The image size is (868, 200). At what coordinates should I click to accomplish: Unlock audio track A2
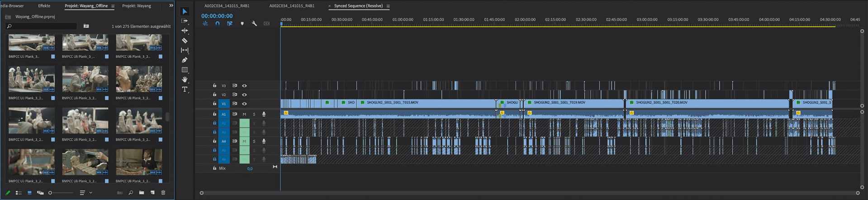pyautogui.click(x=214, y=123)
